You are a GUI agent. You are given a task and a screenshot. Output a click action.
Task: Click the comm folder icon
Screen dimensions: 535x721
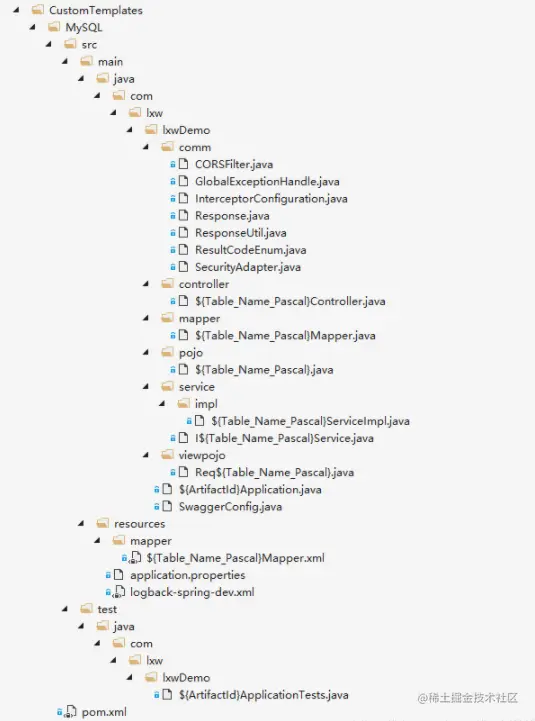coord(167,147)
